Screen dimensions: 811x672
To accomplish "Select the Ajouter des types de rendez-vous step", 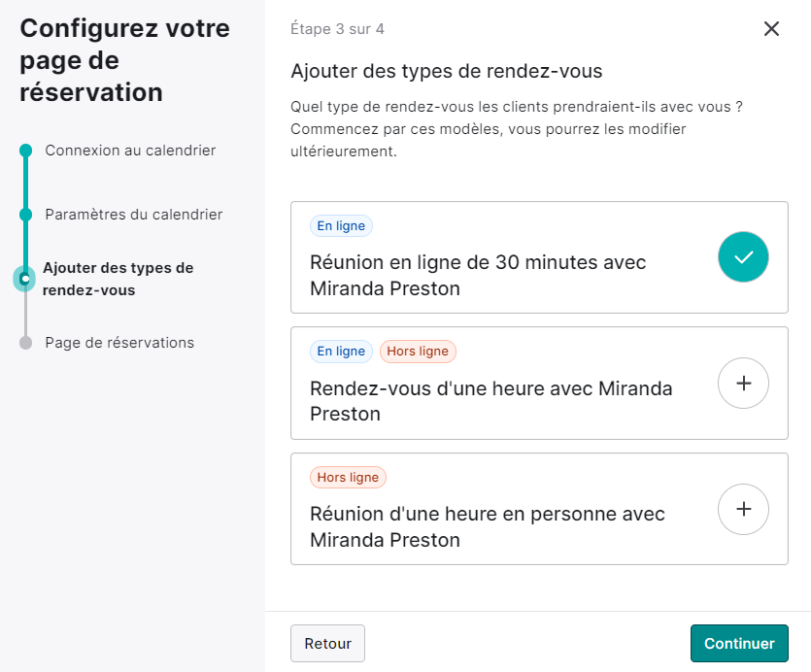I will [118, 279].
